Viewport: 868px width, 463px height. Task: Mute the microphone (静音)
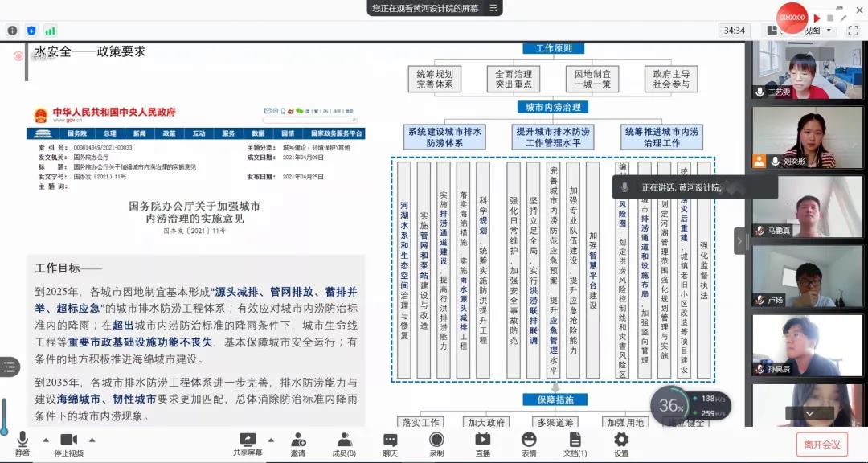[23, 444]
